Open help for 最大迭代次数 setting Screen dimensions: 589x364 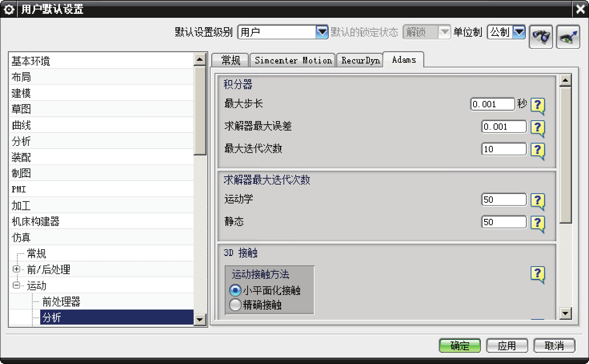tap(538, 150)
